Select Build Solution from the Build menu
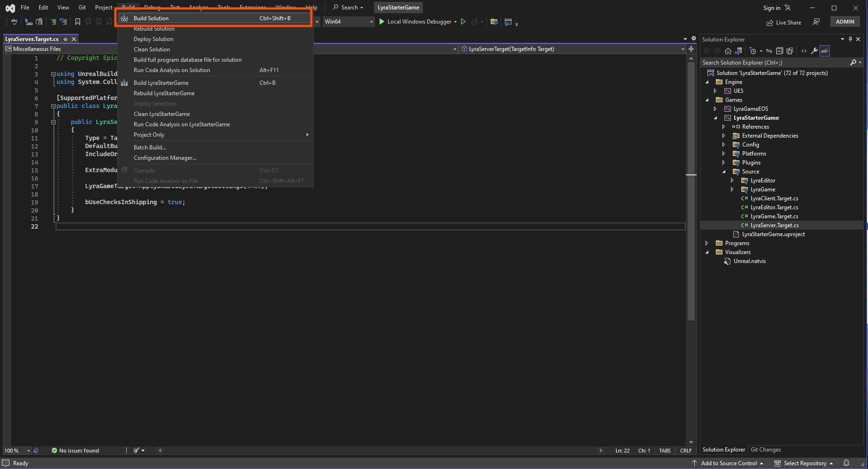The height and width of the screenshot is (469, 868). (x=215, y=18)
